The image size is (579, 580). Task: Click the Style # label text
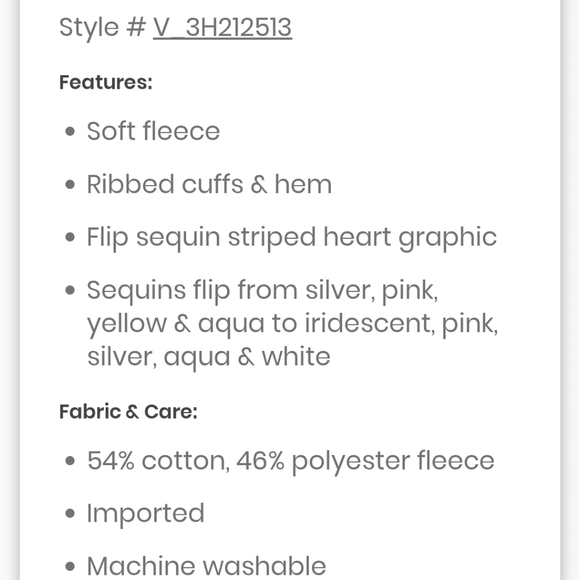pos(103,27)
